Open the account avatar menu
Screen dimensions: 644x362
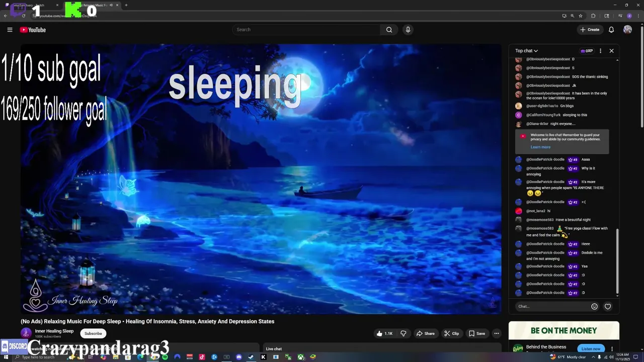pyautogui.click(x=627, y=30)
